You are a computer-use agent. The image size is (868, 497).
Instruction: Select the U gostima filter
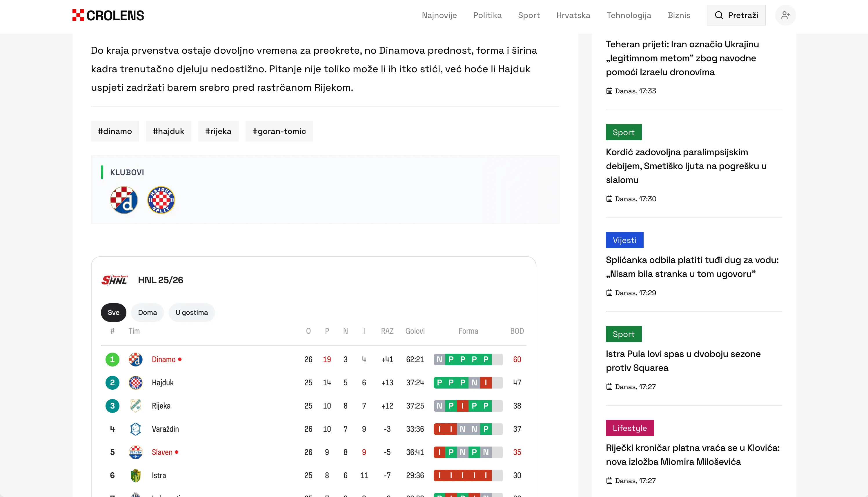coord(191,312)
